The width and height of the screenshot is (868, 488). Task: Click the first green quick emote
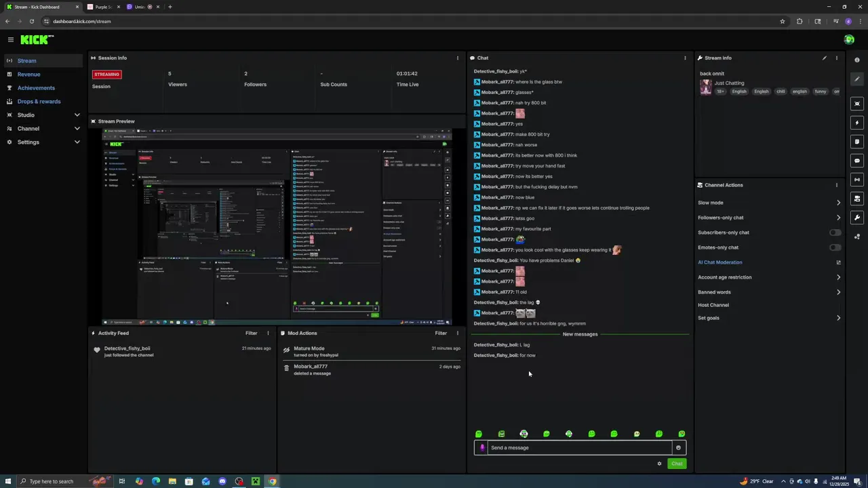tap(479, 434)
